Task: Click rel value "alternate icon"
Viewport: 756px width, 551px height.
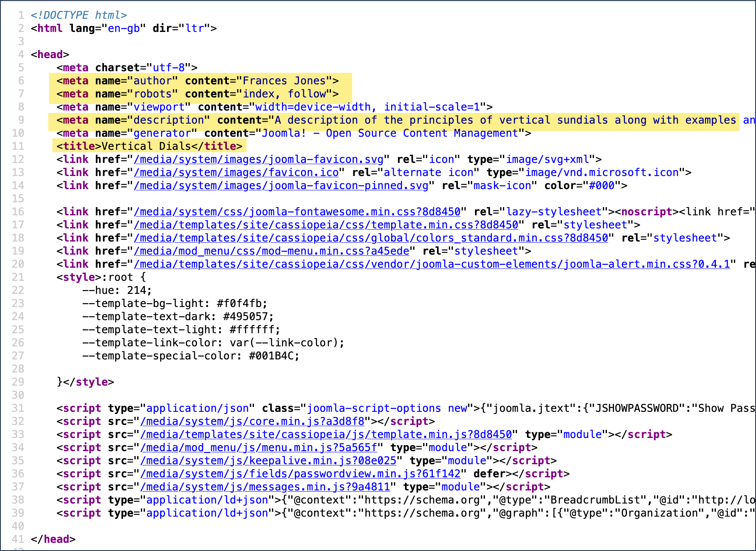Action: click(x=428, y=172)
